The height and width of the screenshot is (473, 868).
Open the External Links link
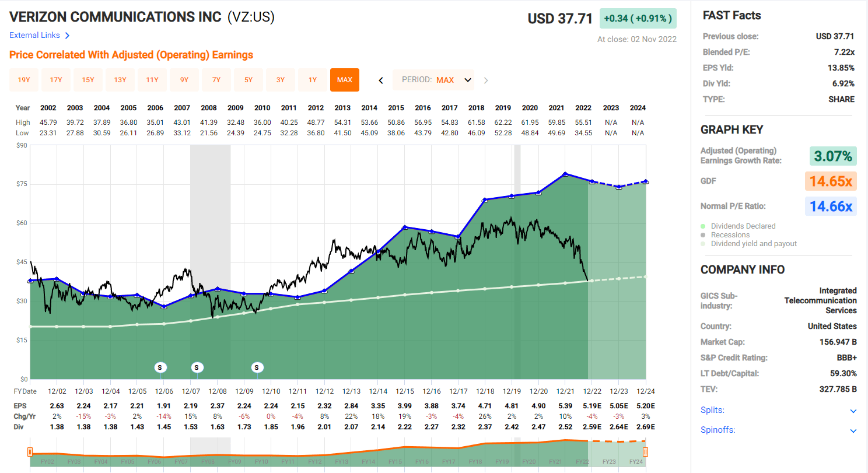pos(34,35)
